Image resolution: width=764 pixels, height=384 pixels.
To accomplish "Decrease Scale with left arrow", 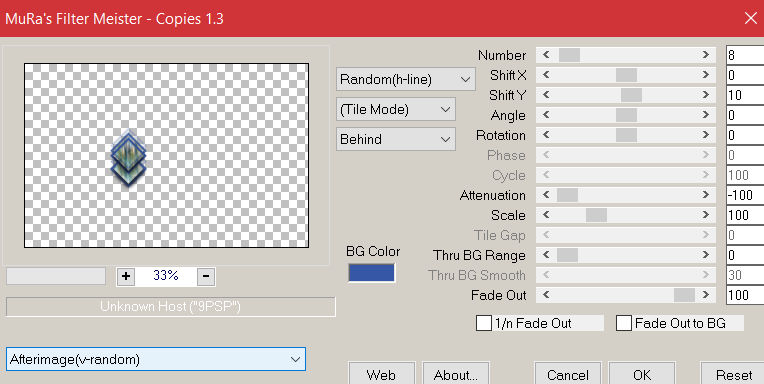I will (x=546, y=215).
